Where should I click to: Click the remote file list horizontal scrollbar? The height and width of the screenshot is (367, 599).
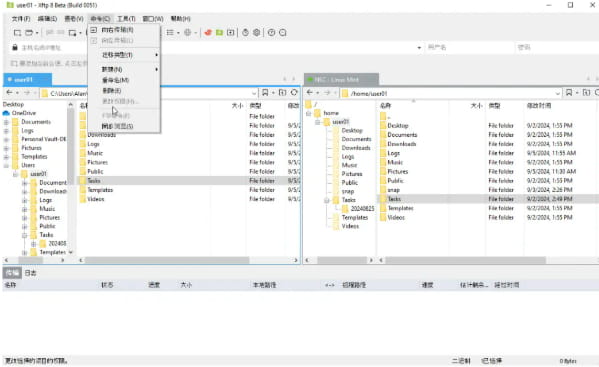pos(465,260)
